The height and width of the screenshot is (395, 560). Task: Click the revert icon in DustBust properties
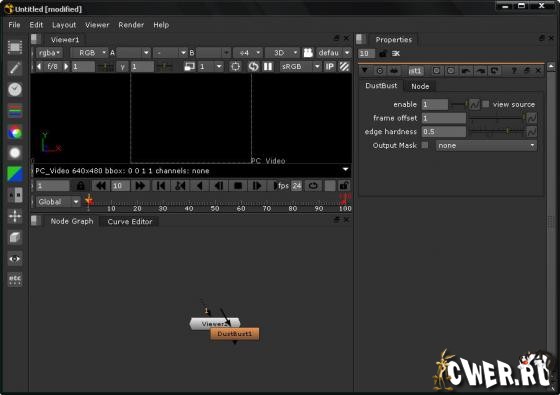[x=494, y=71]
